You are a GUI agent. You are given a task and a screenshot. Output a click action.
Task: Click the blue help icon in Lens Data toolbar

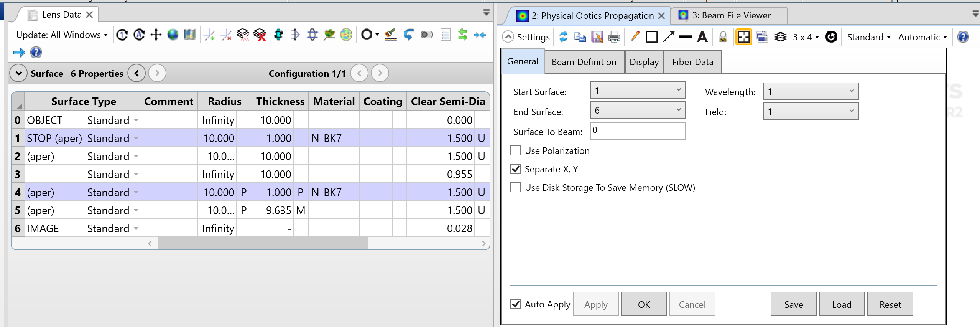[36, 52]
